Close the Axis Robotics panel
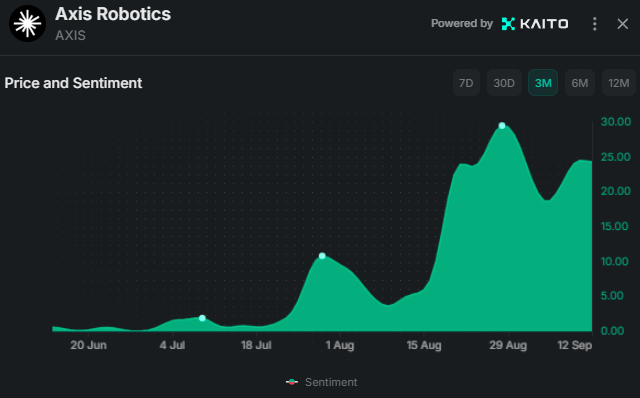The width and height of the screenshot is (640, 398). [x=622, y=24]
